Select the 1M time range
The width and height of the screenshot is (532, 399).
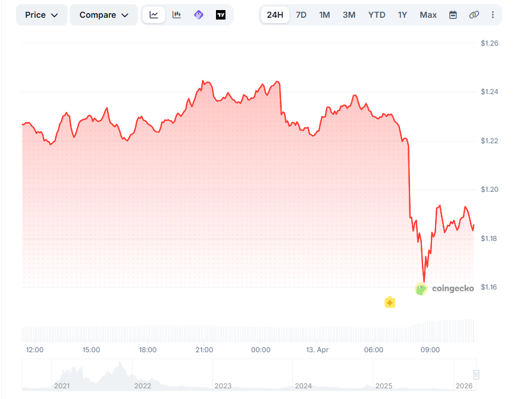pyautogui.click(x=324, y=15)
